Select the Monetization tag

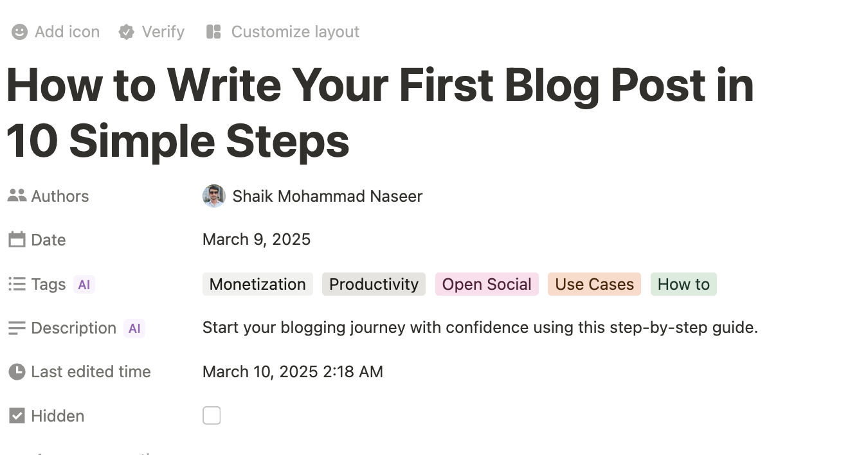pyautogui.click(x=258, y=284)
